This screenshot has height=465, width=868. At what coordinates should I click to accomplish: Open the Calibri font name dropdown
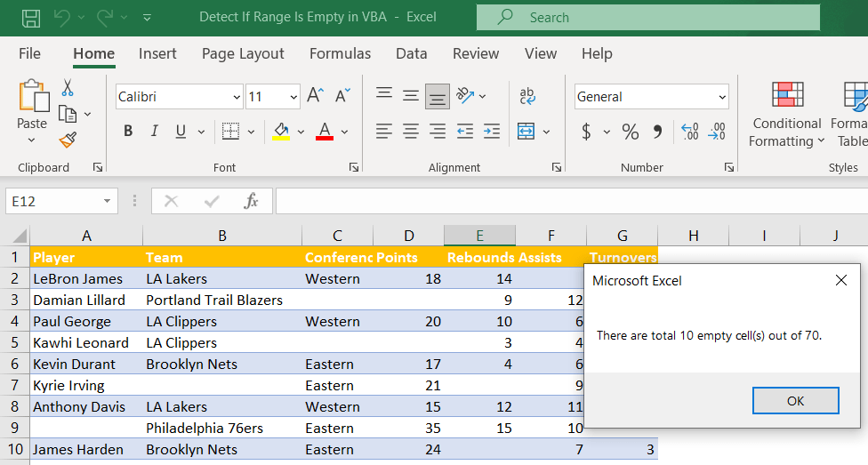[x=237, y=98]
